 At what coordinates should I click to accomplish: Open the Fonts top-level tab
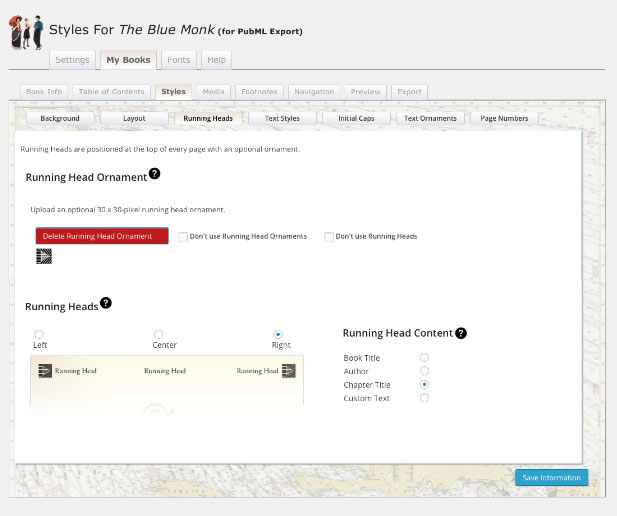(178, 60)
